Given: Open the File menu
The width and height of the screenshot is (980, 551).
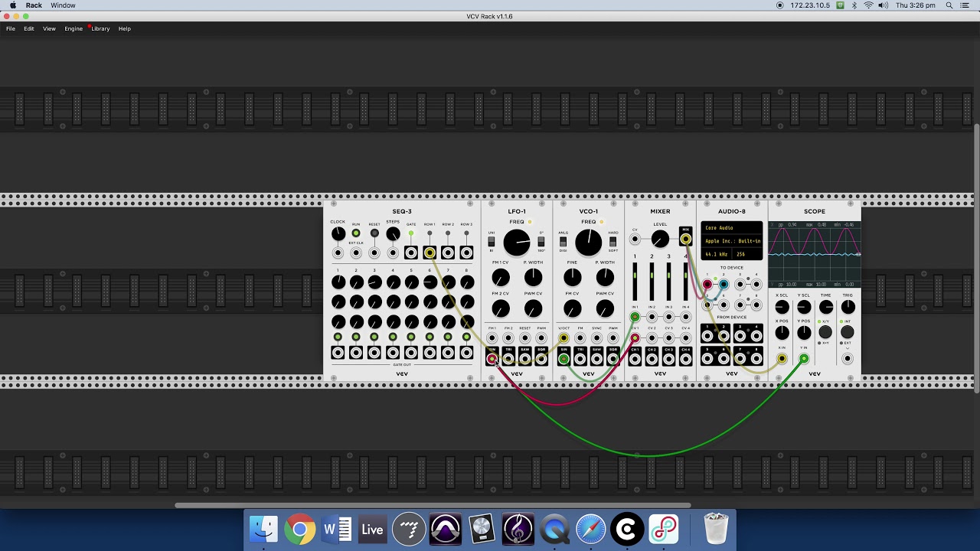Looking at the screenshot, I should click(11, 28).
